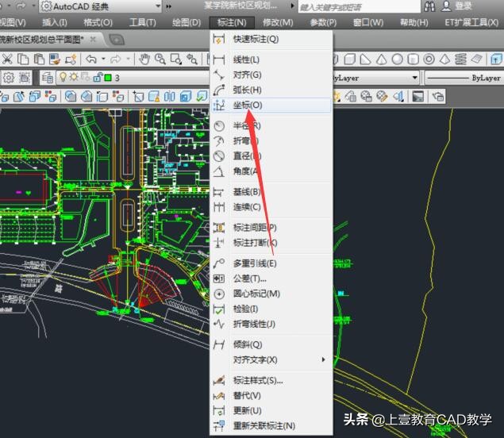Choose 快速标注(Q) menu entry
504x438 pixels.
tap(271, 39)
